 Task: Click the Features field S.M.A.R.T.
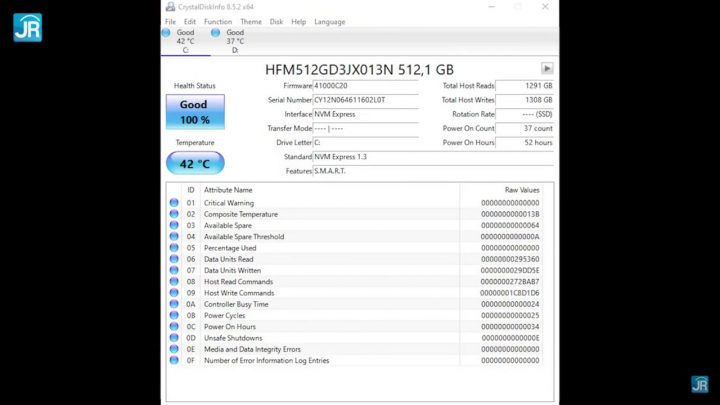(433, 171)
